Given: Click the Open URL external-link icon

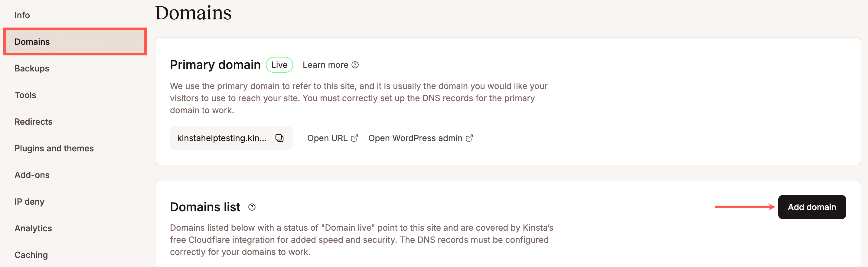Looking at the screenshot, I should click(354, 138).
